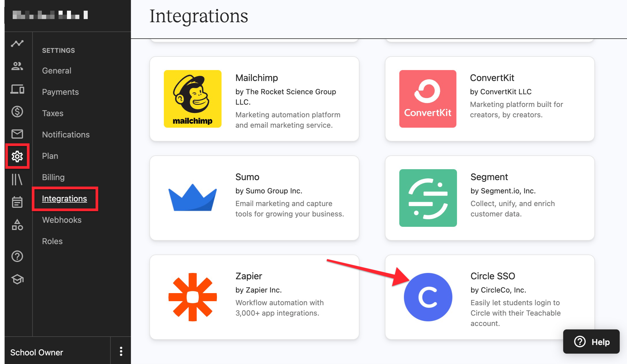Open the Courses books icon
This screenshot has height=364, width=627.
tap(17, 179)
